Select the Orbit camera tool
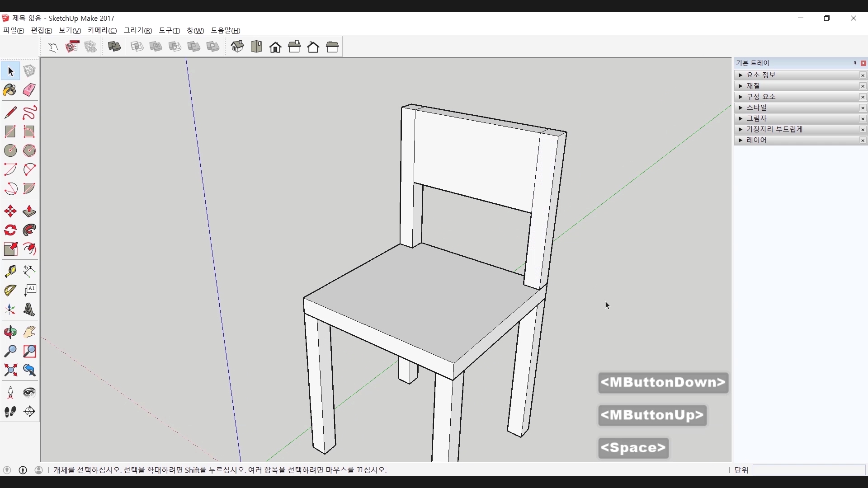This screenshot has height=488, width=868. click(x=10, y=333)
